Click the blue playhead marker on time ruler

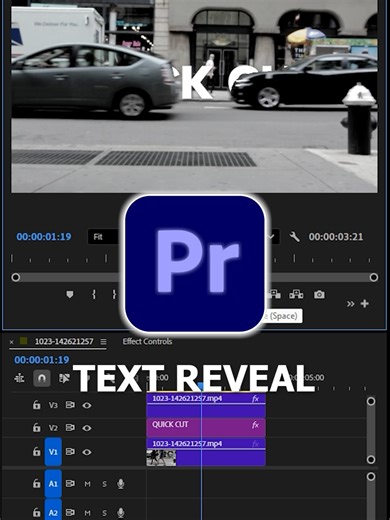coord(201,386)
